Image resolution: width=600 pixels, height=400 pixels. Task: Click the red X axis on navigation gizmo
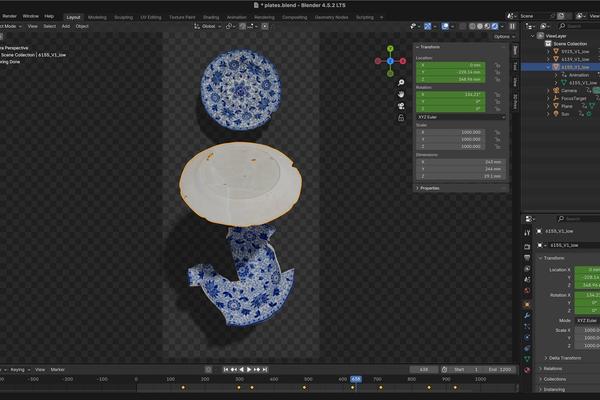[x=403, y=61]
